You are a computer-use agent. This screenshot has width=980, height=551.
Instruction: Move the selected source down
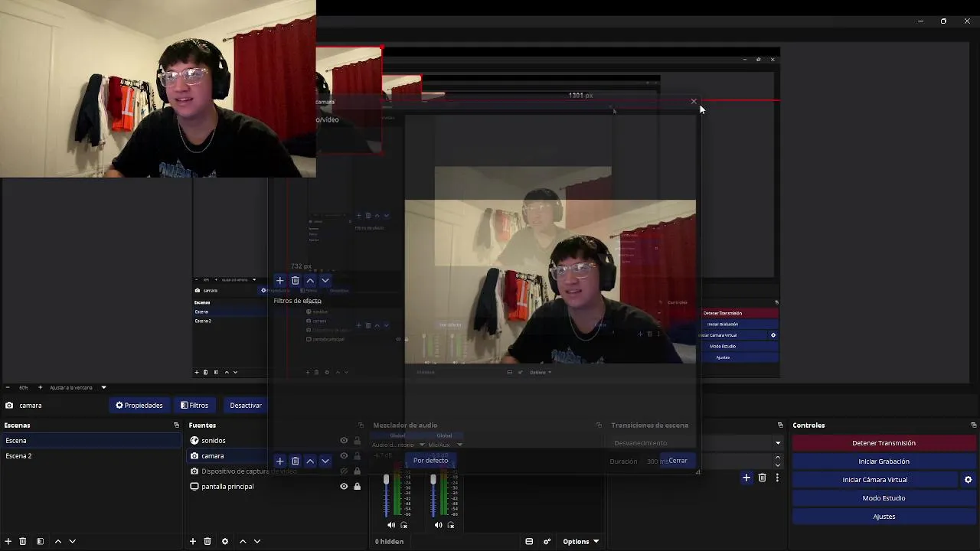[257, 541]
